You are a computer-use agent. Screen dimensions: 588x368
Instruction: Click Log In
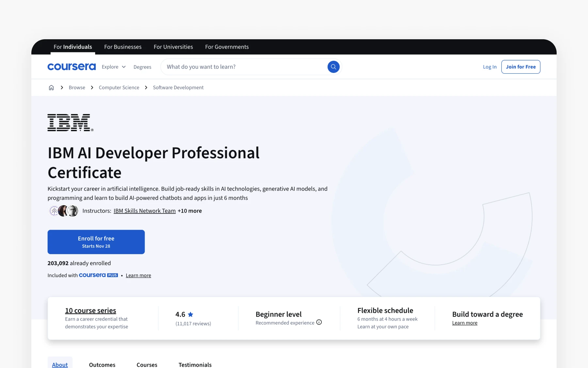point(490,67)
